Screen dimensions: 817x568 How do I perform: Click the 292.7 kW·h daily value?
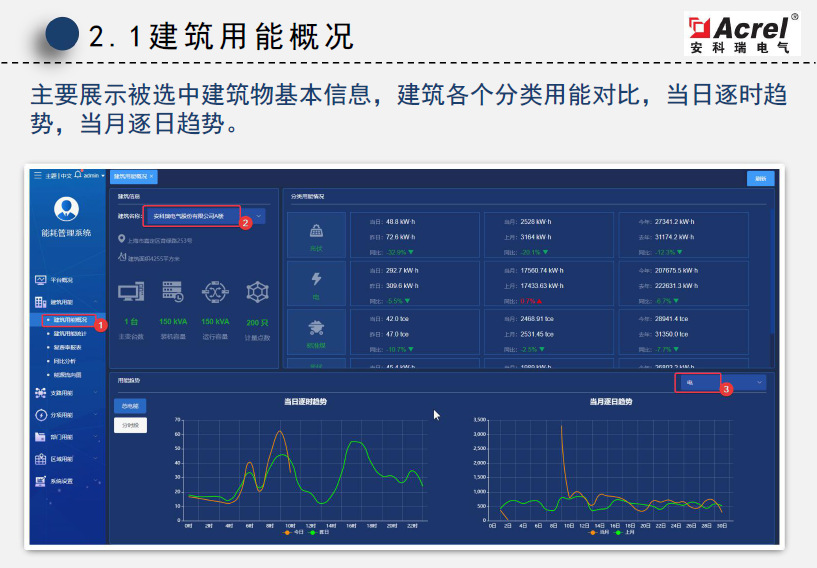tap(402, 270)
